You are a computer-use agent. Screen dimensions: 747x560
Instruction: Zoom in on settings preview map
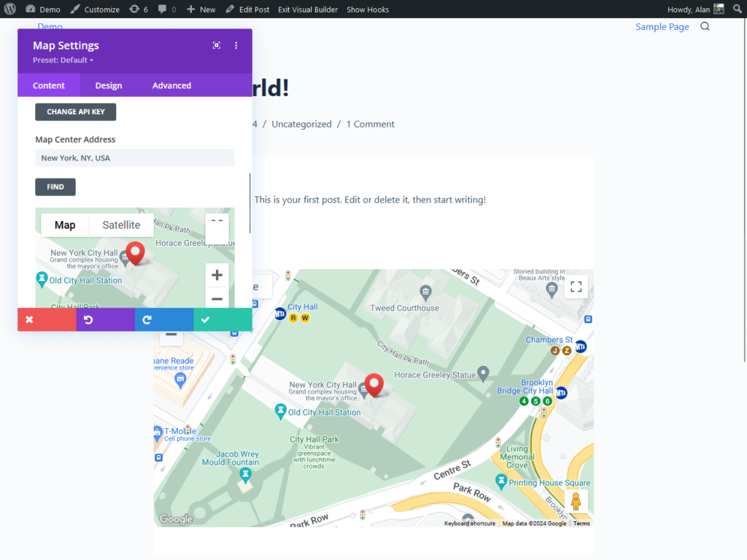217,275
